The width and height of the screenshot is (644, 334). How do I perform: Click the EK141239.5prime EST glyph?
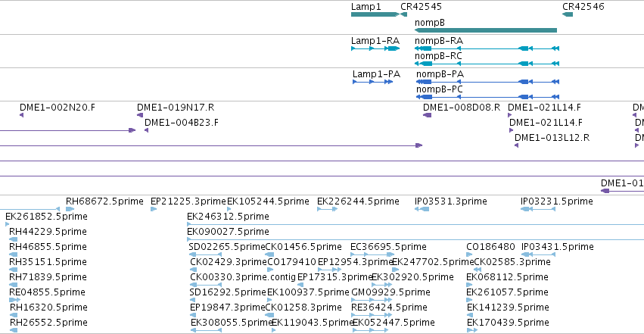click(470, 315)
